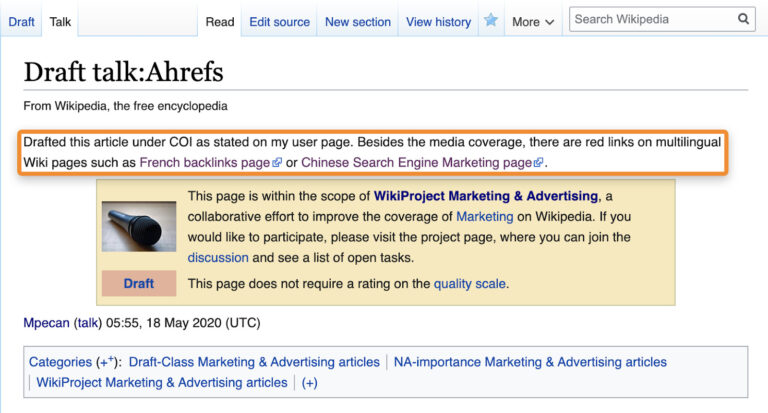The image size is (768, 413).
Task: Open the Read tab
Action: [x=220, y=22]
